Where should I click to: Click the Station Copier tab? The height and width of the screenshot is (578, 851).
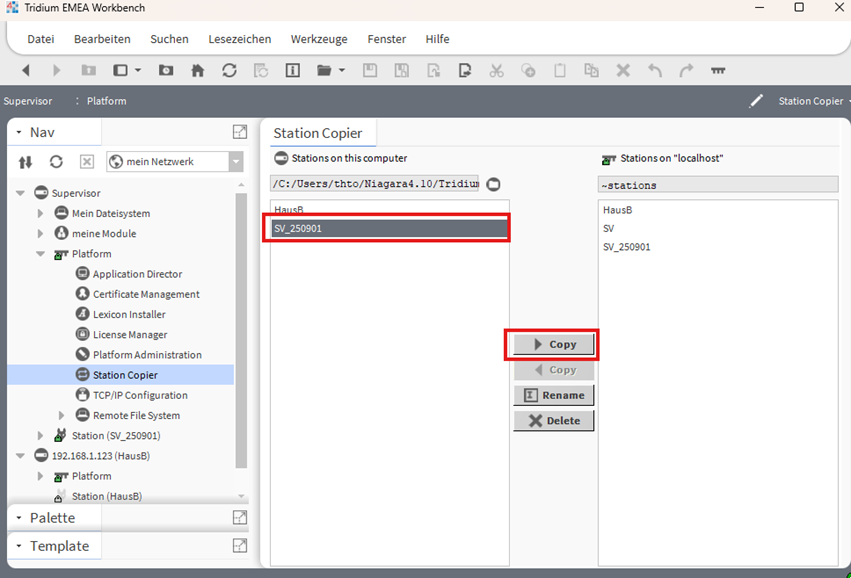[318, 134]
